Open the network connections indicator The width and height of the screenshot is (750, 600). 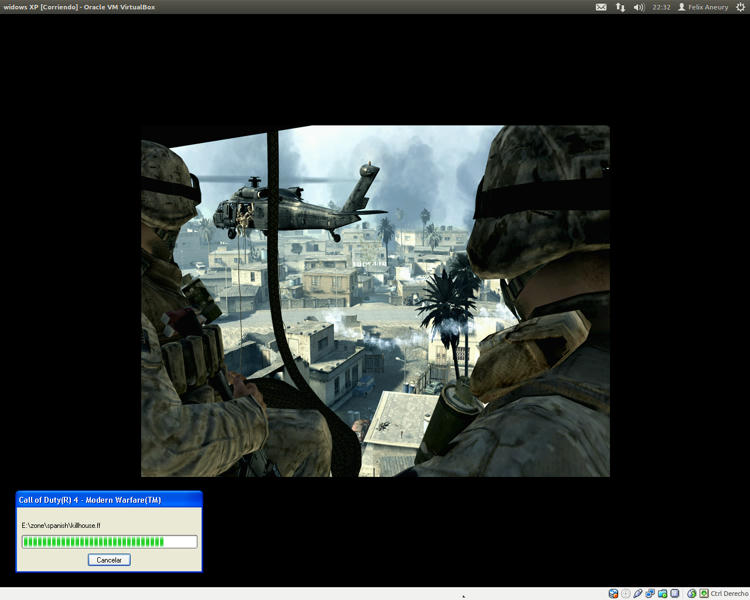(x=620, y=7)
